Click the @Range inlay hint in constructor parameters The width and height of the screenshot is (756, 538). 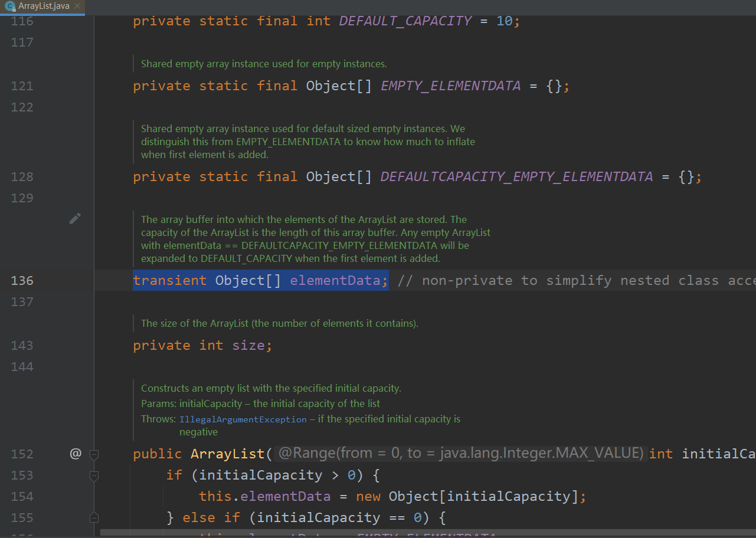click(460, 453)
